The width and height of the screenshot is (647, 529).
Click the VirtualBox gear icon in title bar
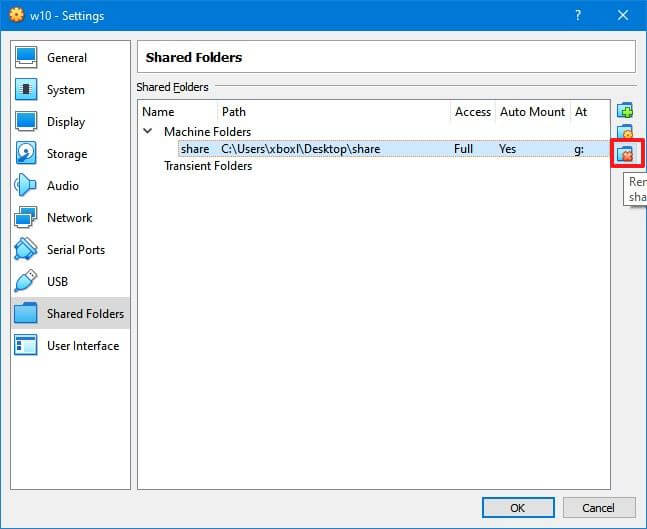click(x=16, y=14)
